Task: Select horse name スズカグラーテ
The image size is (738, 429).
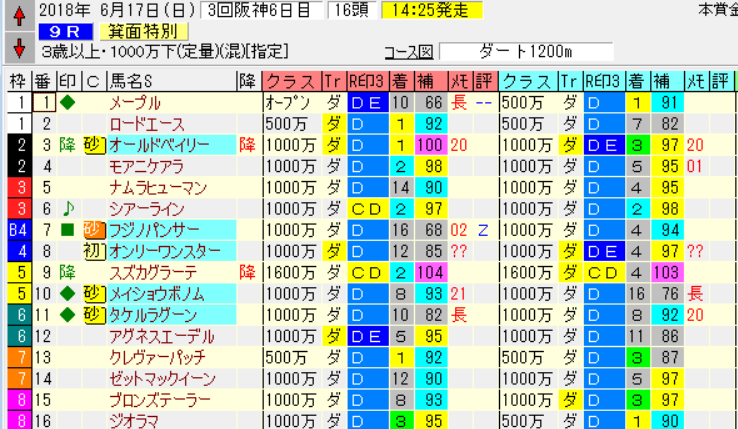Action: point(153,272)
